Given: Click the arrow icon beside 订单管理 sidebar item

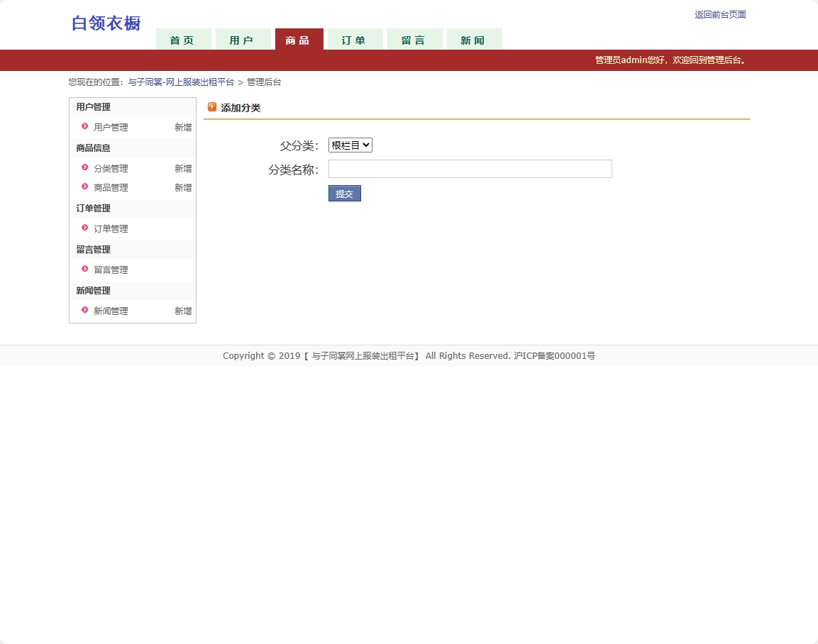Looking at the screenshot, I should (84, 228).
